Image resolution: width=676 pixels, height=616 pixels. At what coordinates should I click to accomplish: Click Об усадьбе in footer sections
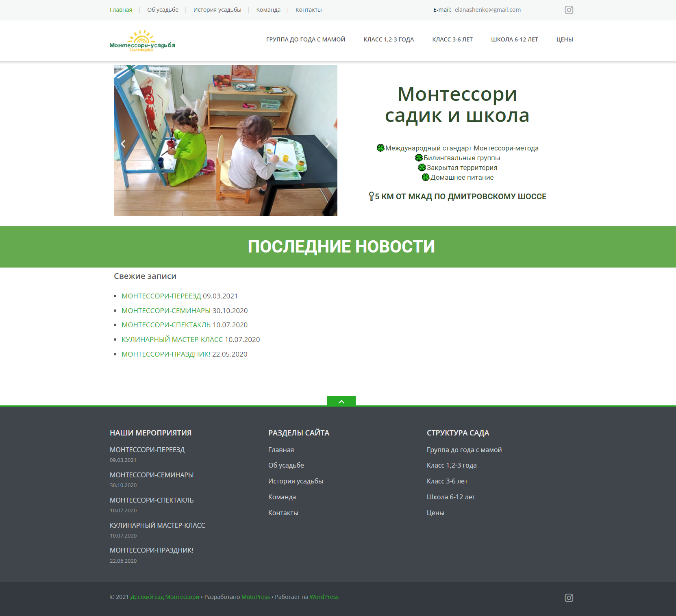286,465
